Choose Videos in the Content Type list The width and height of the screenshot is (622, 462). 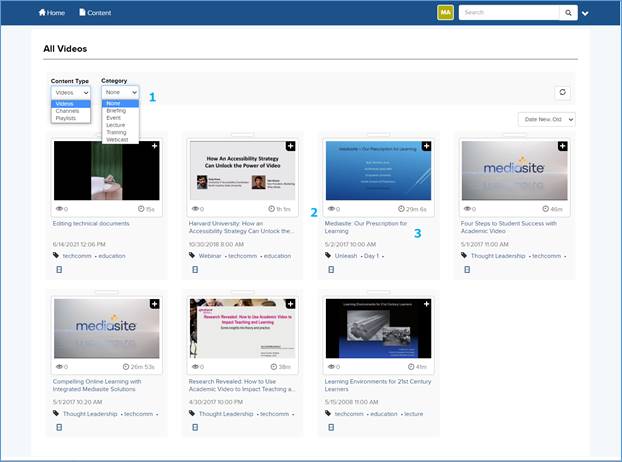click(x=71, y=104)
